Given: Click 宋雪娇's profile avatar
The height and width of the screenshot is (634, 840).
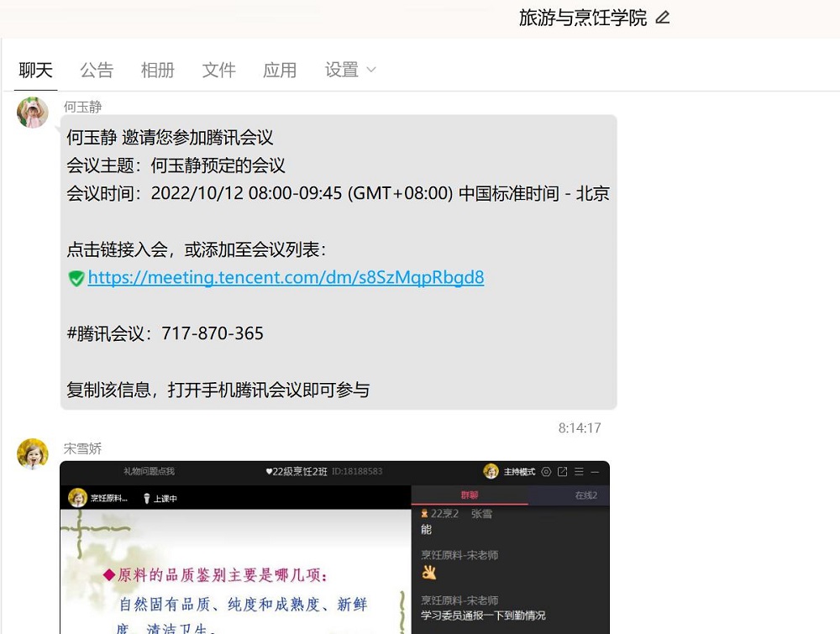Looking at the screenshot, I should click(x=33, y=454).
